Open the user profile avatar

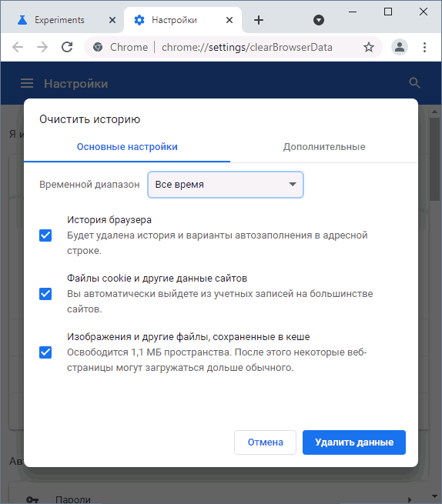tap(400, 47)
